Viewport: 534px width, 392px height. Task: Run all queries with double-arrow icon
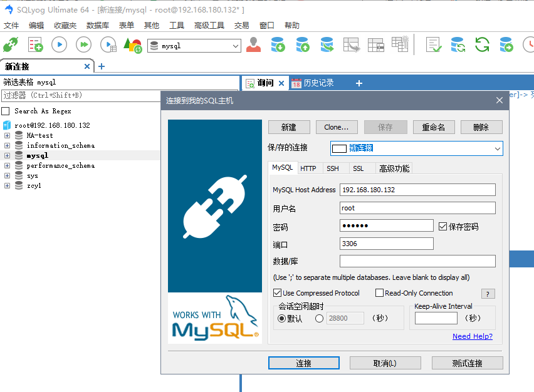(x=82, y=44)
